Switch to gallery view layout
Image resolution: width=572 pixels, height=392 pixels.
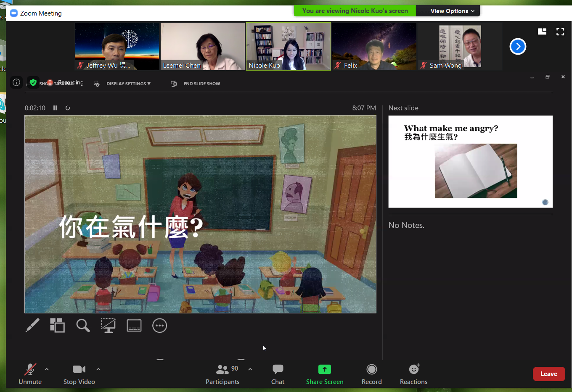point(542,31)
